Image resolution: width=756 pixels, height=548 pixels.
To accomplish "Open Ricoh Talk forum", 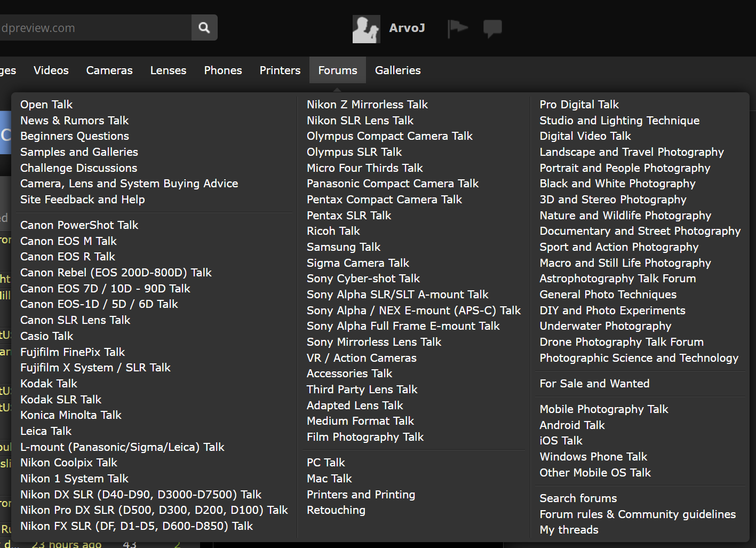I will click(x=333, y=231).
